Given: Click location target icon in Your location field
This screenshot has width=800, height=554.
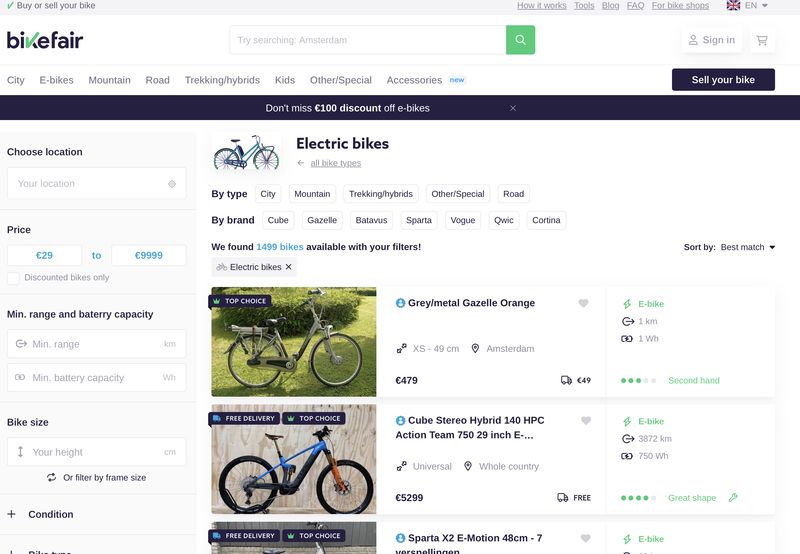Looking at the screenshot, I should click(172, 184).
